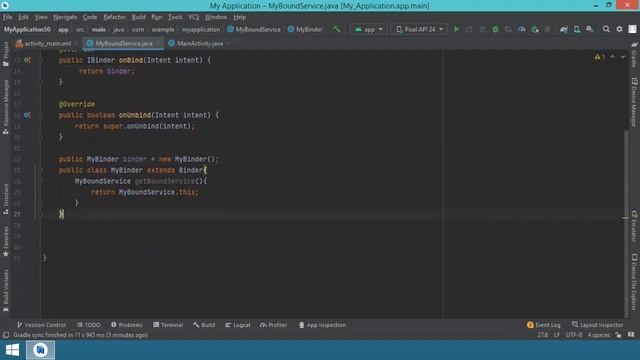
Task: Collapse the onBind method fold marker
Action: [x=40, y=60]
